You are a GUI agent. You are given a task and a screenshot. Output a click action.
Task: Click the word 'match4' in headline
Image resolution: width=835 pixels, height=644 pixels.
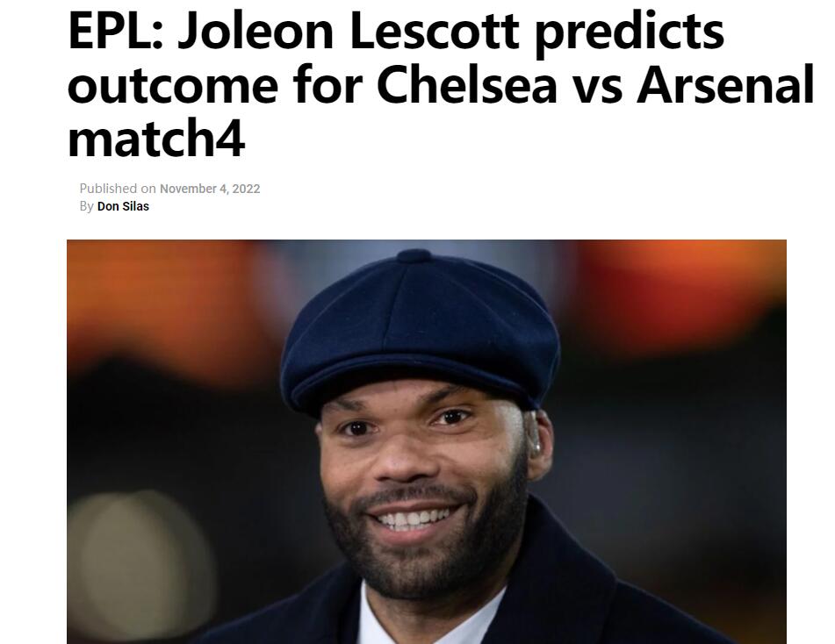coord(156,140)
